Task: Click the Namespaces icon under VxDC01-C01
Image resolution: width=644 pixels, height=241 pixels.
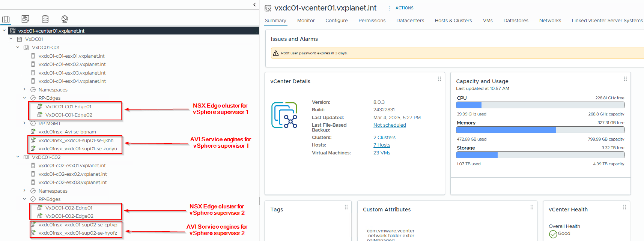Action: pyautogui.click(x=33, y=90)
